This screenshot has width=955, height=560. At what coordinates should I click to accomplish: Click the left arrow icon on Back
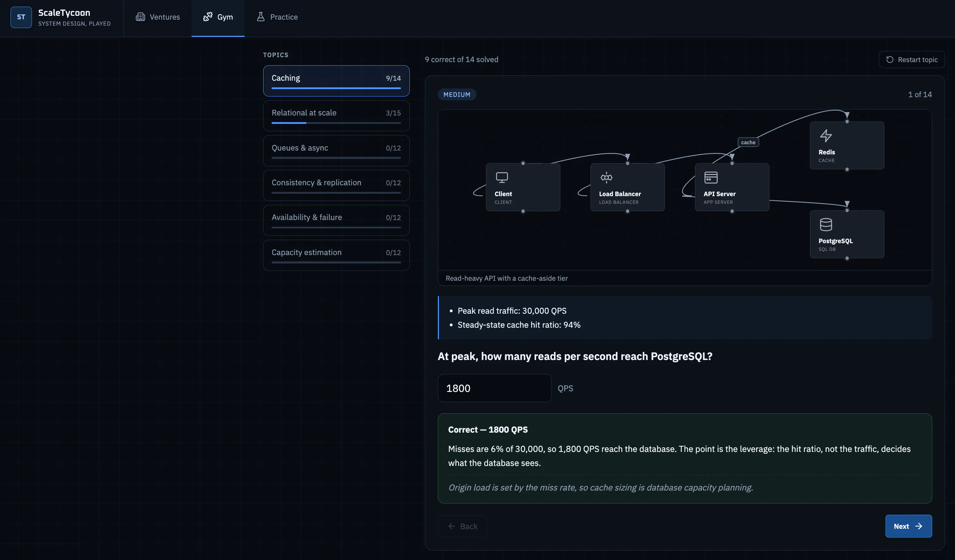pyautogui.click(x=452, y=526)
